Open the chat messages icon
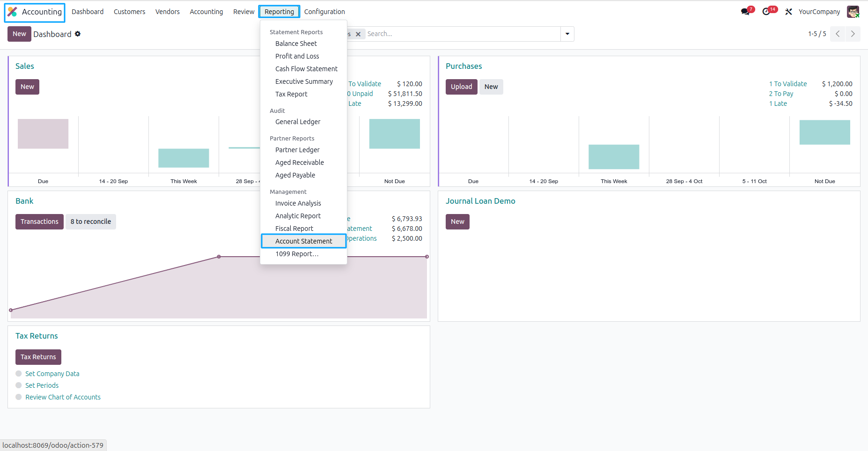 (x=745, y=12)
